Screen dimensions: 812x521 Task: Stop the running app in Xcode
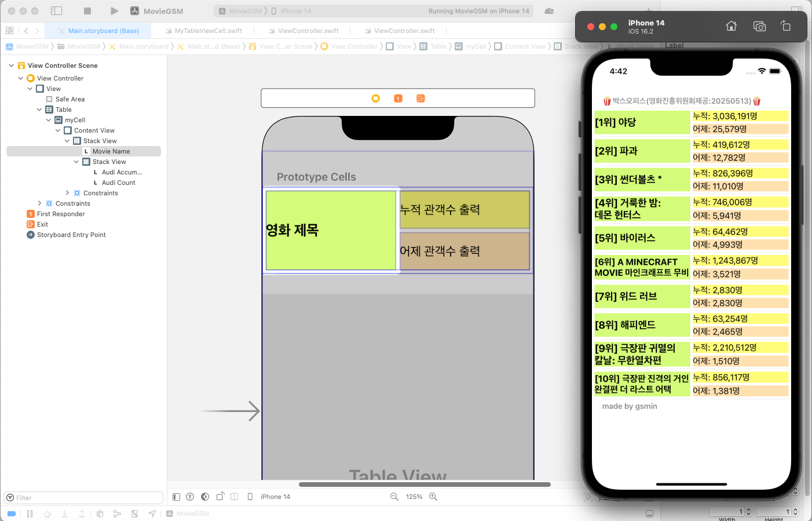point(87,11)
